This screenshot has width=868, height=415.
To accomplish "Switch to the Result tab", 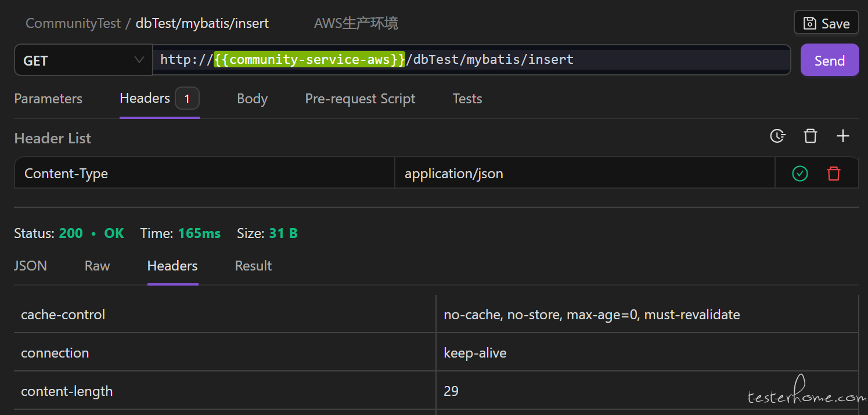I will 253,266.
